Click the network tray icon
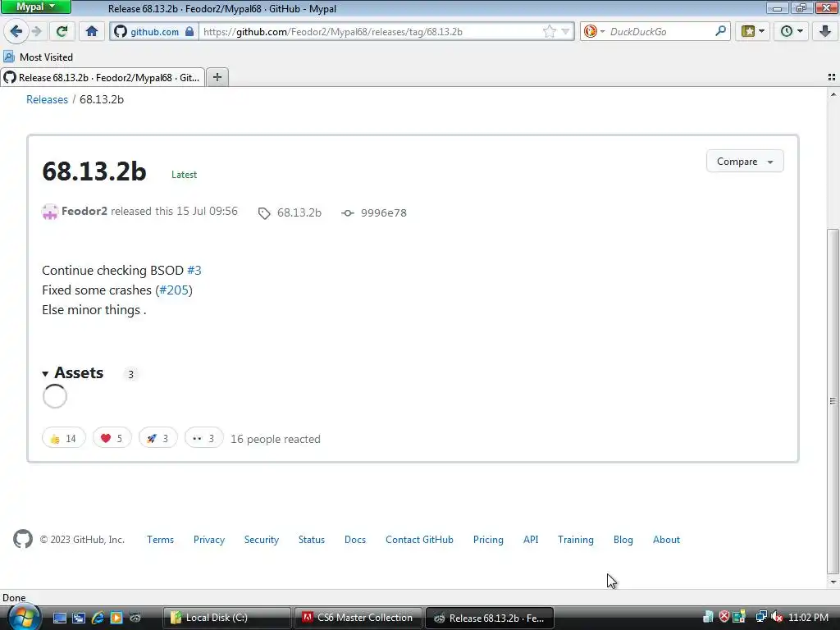The width and height of the screenshot is (840, 630). click(x=760, y=617)
